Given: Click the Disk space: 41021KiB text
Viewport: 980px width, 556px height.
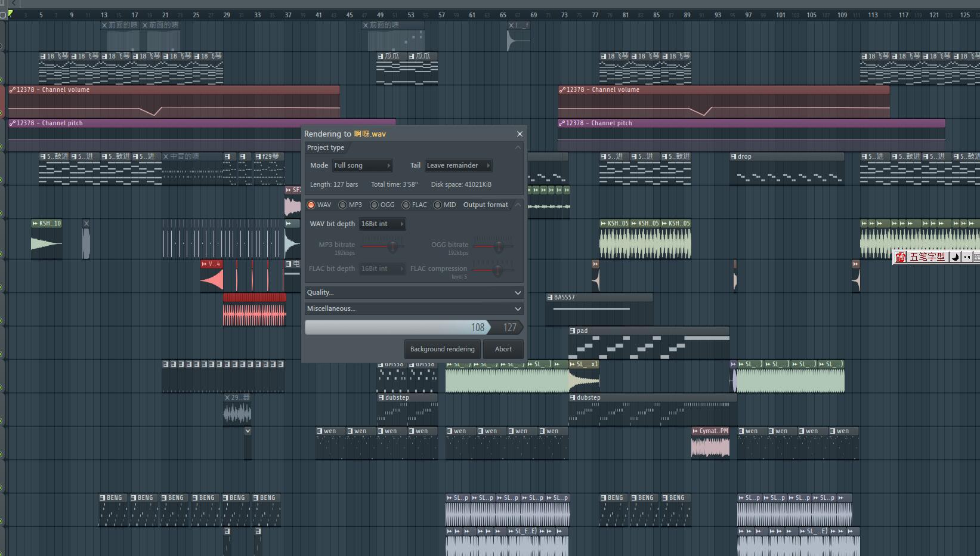Looking at the screenshot, I should (x=461, y=184).
